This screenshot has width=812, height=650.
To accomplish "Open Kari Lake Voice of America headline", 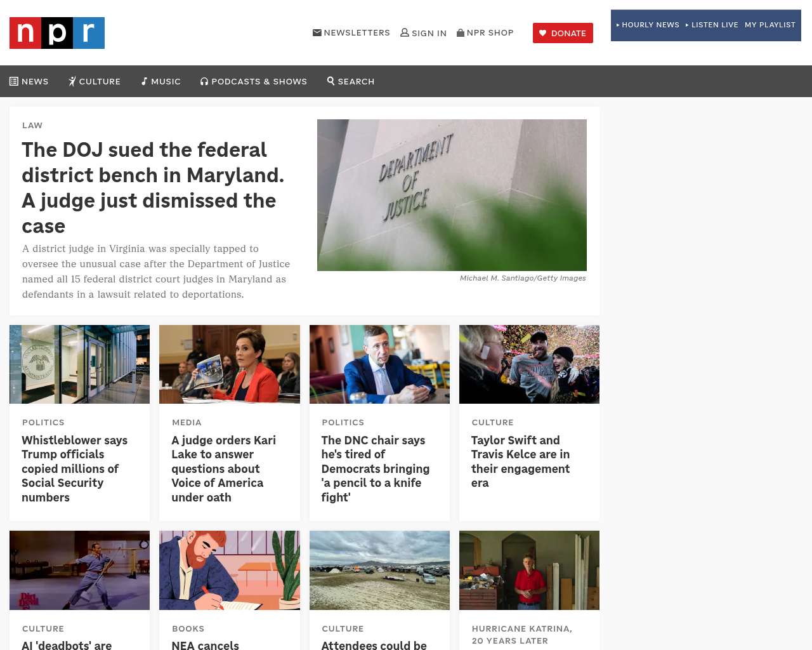I will point(224,468).
